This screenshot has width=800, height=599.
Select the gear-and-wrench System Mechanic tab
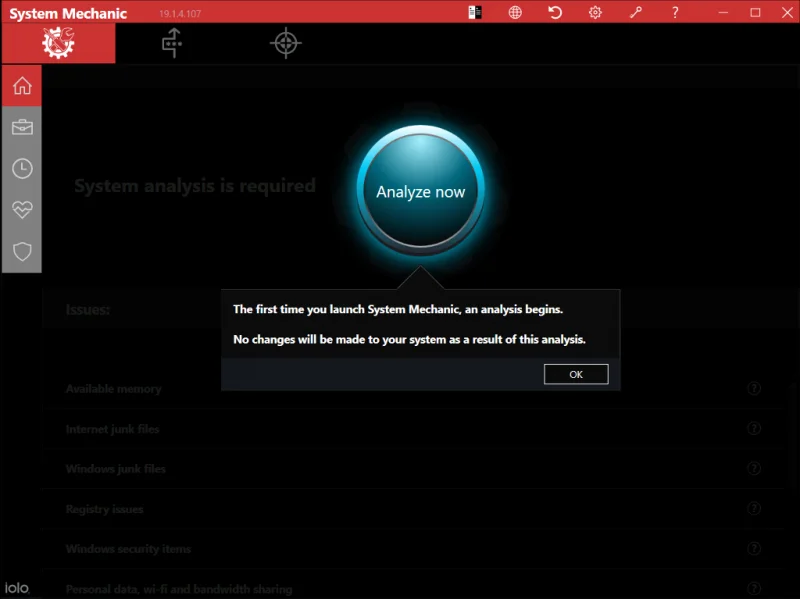59,43
